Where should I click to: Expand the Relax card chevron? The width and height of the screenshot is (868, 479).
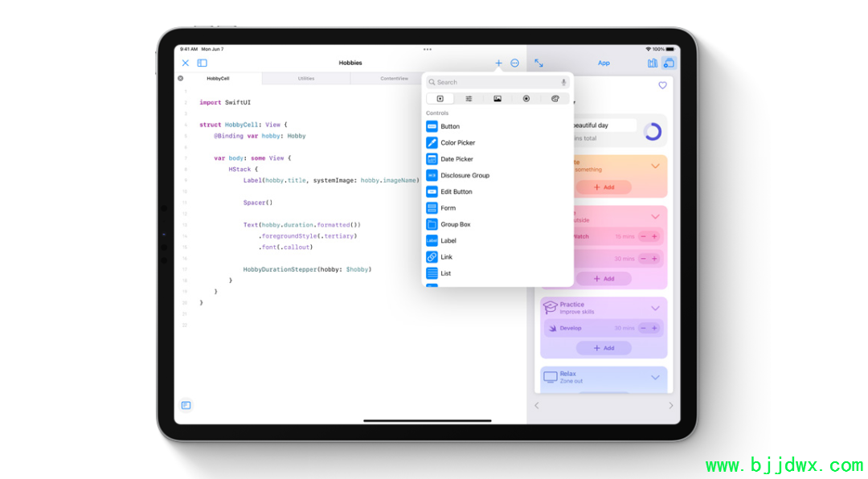[656, 378]
